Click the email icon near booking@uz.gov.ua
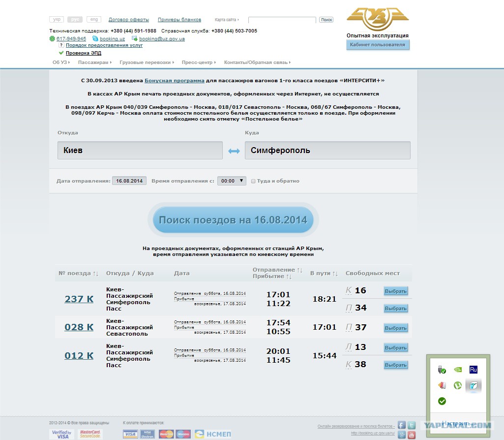Screen dimensions: 504x440 pyautogui.click(x=134, y=38)
